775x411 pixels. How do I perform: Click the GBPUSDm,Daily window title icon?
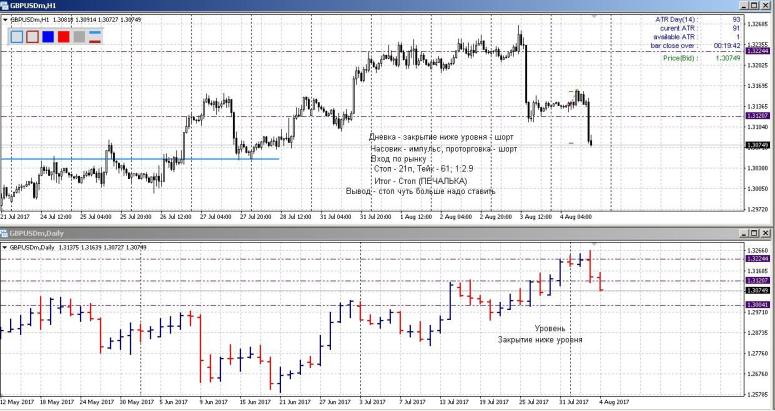(x=6, y=234)
